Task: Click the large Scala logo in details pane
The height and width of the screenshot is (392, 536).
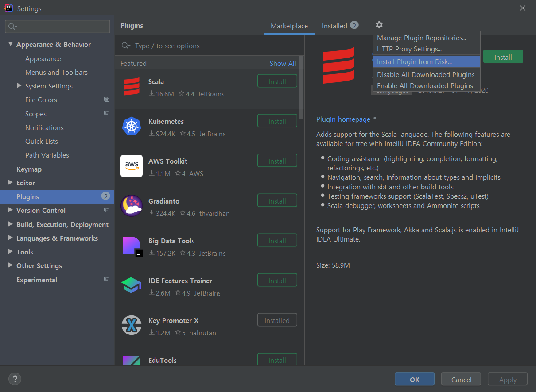Action: (338, 65)
